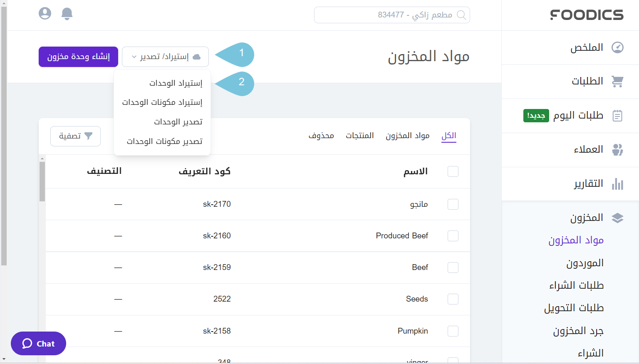Switch to the المنتجات tab
The image size is (639, 364).
pyautogui.click(x=360, y=135)
